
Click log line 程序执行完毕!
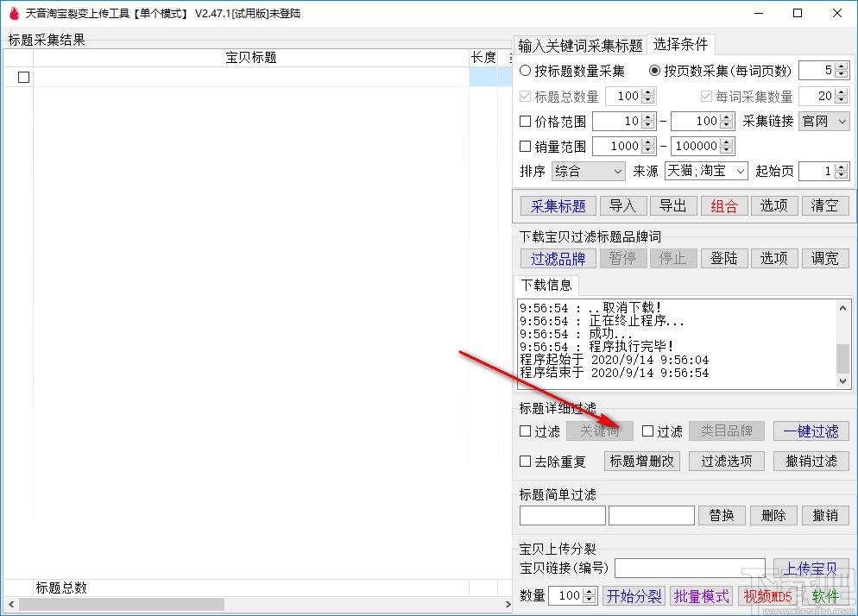pos(596,347)
